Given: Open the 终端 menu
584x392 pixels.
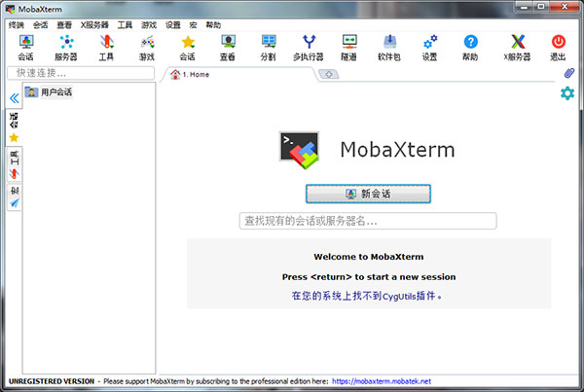Looking at the screenshot, I should click(16, 25).
